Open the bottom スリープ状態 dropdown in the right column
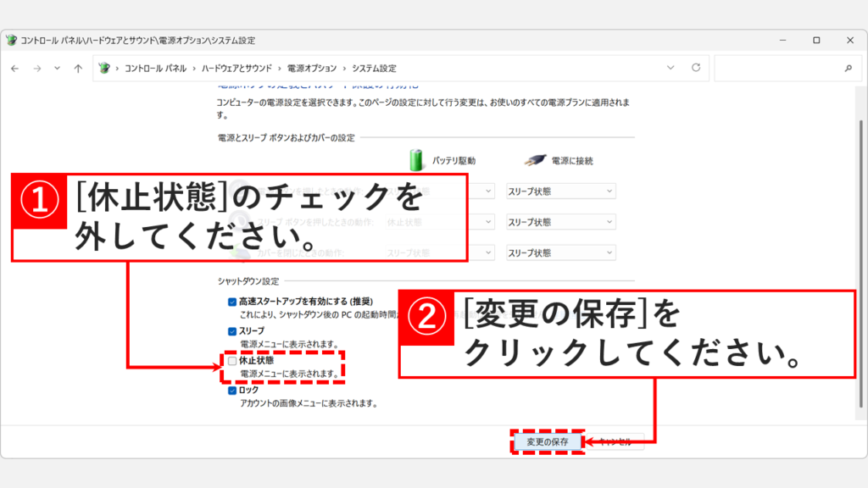This screenshot has height=488, width=868. 562,252
